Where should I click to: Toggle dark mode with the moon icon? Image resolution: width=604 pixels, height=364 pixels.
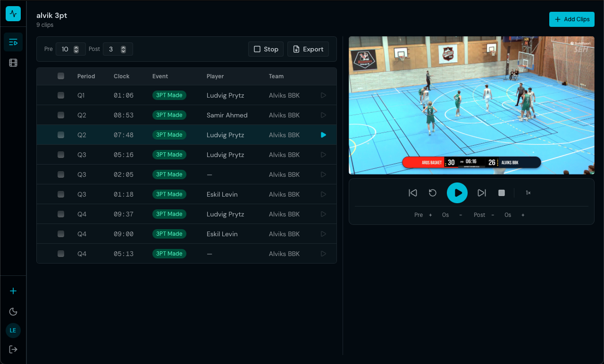coord(13,312)
